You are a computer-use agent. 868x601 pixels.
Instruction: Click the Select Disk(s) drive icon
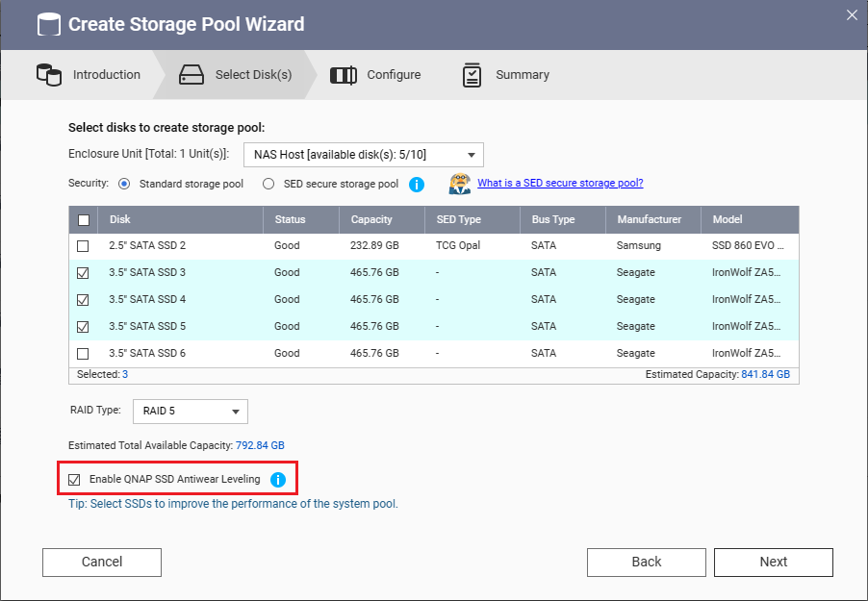coord(191,74)
